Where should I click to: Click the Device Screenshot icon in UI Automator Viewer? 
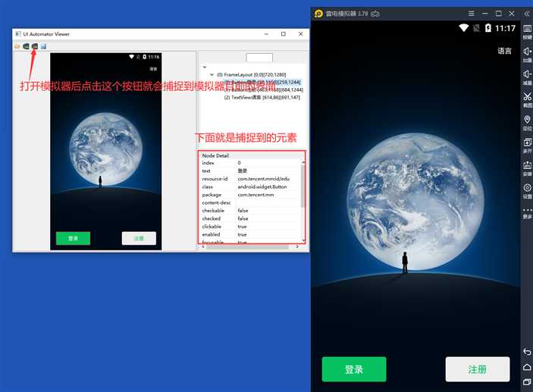coord(26,46)
